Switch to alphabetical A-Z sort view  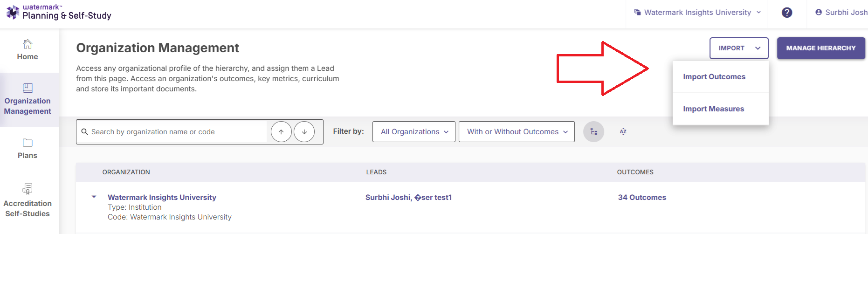click(623, 132)
